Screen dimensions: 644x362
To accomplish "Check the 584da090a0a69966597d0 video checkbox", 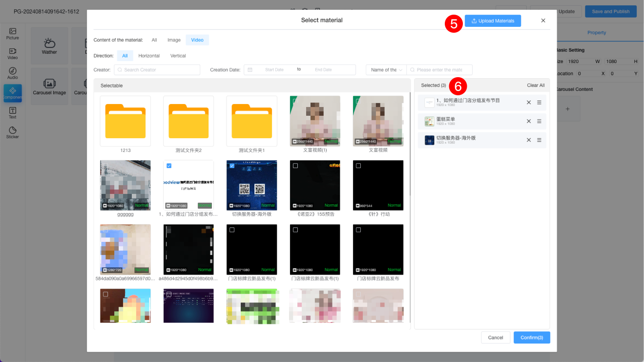I will pos(105,230).
